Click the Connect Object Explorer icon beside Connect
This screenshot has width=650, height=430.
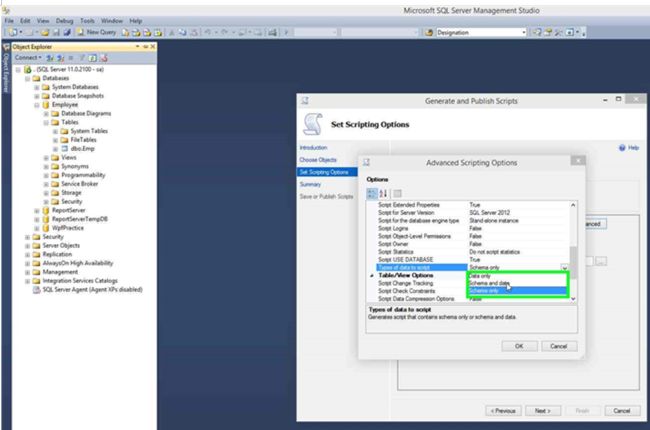point(50,58)
